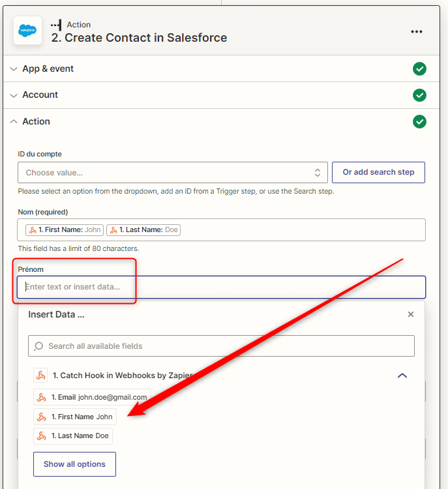
Task: Insert the 1. Last Name Doe field
Action: point(73,436)
